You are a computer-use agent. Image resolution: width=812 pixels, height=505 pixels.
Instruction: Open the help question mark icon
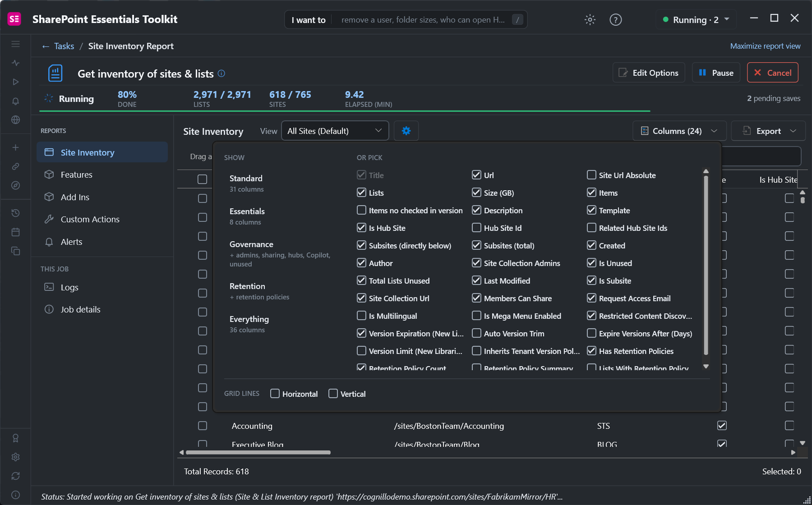tap(616, 19)
